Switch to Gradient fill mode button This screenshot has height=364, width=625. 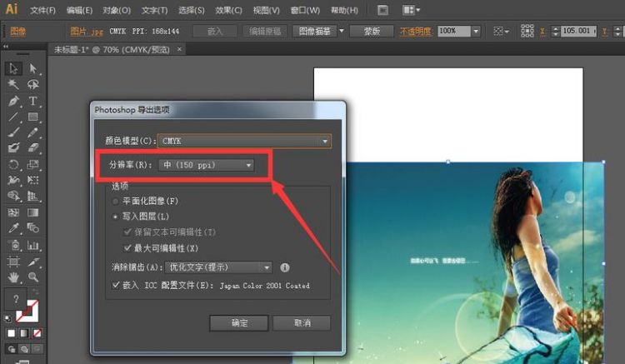[24, 333]
